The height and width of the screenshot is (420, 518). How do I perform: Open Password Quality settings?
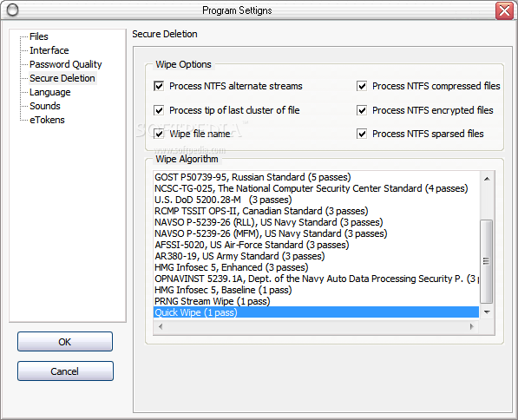tap(65, 64)
